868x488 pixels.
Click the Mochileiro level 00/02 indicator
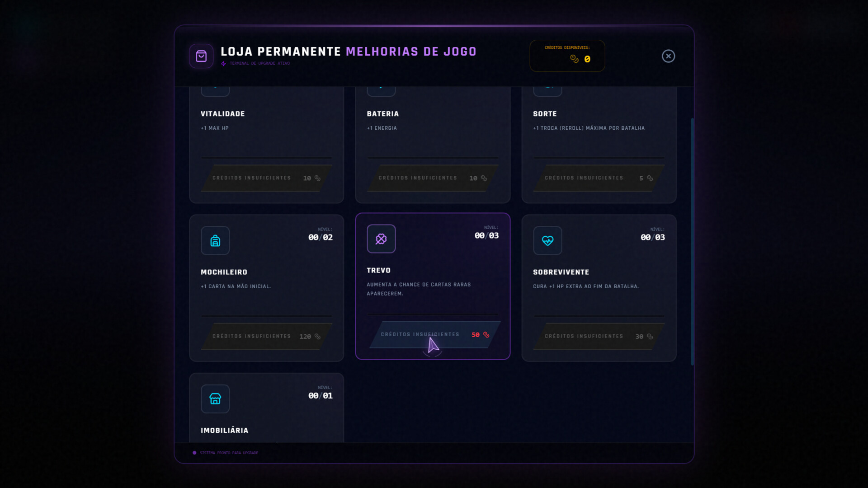(x=320, y=237)
